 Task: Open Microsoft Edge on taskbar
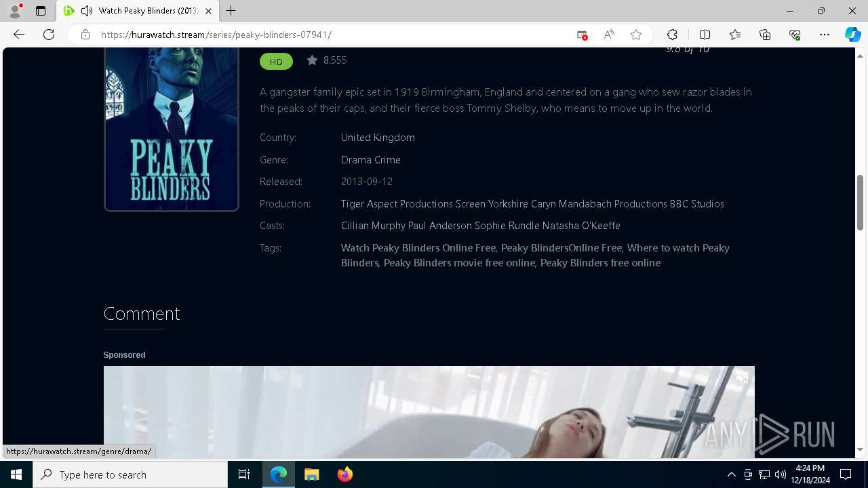(279, 474)
